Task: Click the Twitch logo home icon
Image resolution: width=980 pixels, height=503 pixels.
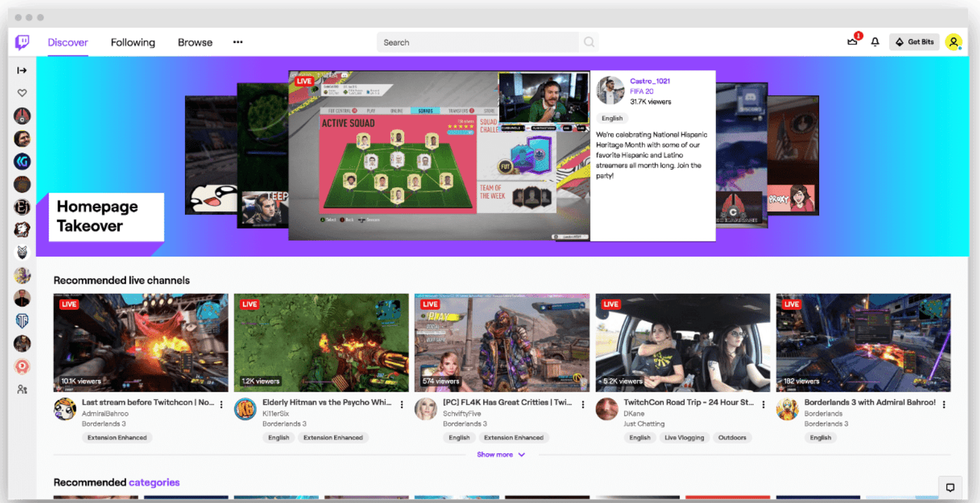Action: coord(22,42)
